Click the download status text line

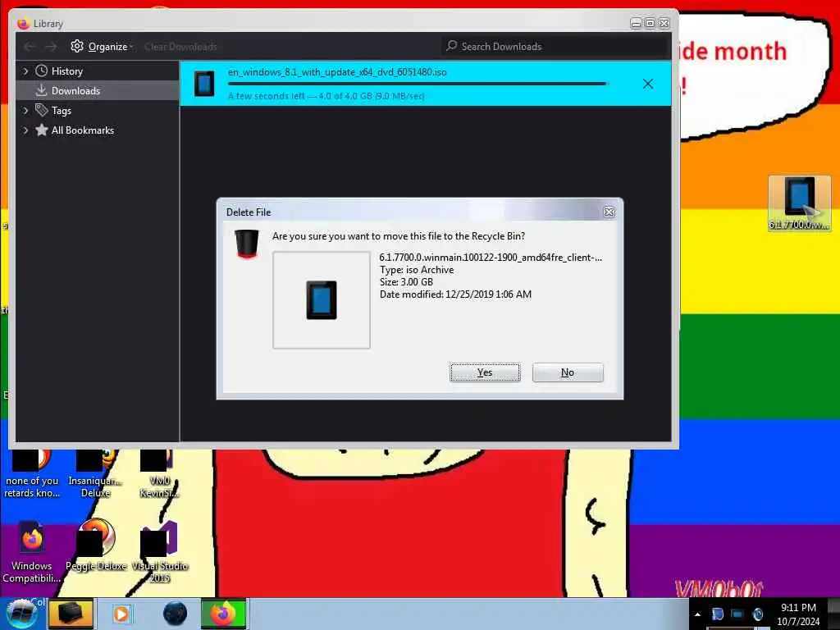click(326, 96)
